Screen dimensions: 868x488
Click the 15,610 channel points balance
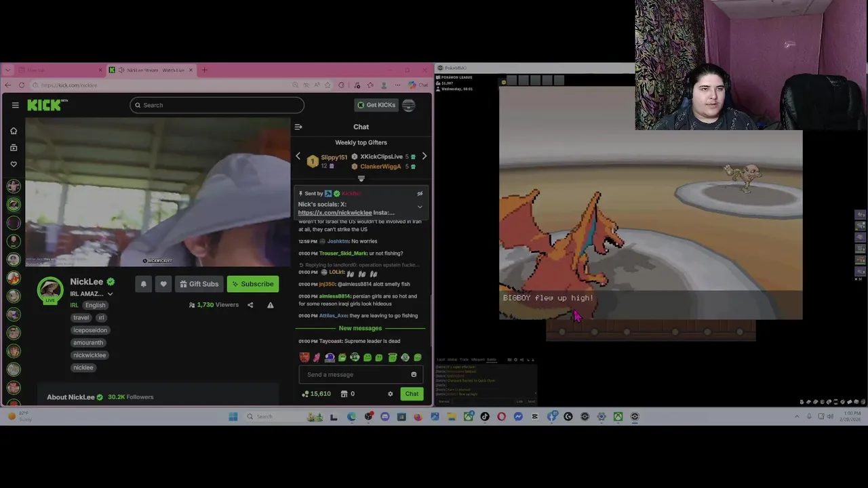click(x=316, y=394)
